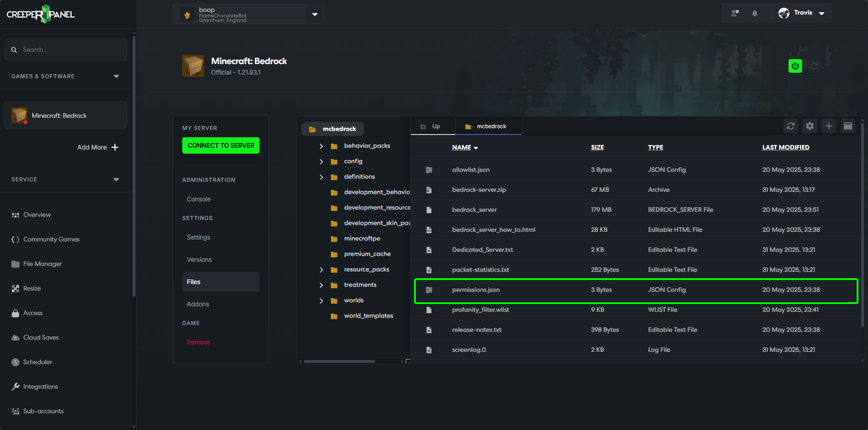The image size is (868, 430).
Task: Create a new file using the plus icon
Action: tap(828, 126)
